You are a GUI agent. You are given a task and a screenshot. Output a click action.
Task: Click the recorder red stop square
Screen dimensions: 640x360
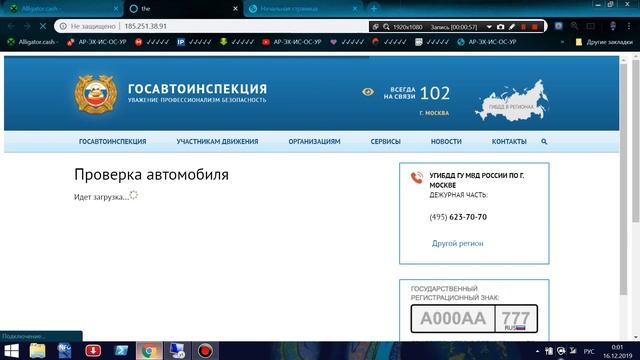pos(535,27)
